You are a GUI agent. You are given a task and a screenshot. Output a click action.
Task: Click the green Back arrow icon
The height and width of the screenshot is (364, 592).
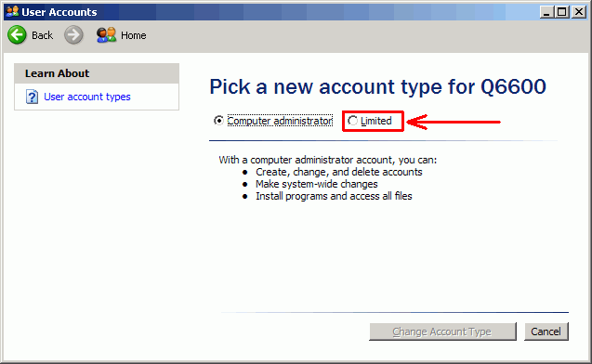coord(17,35)
